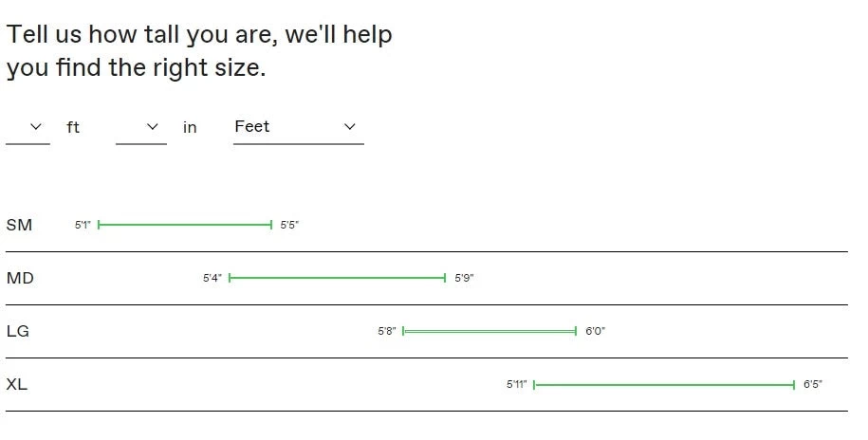Click the chevron beside the Feet unit
Viewport: 868px width, 440px height.
pos(349,127)
